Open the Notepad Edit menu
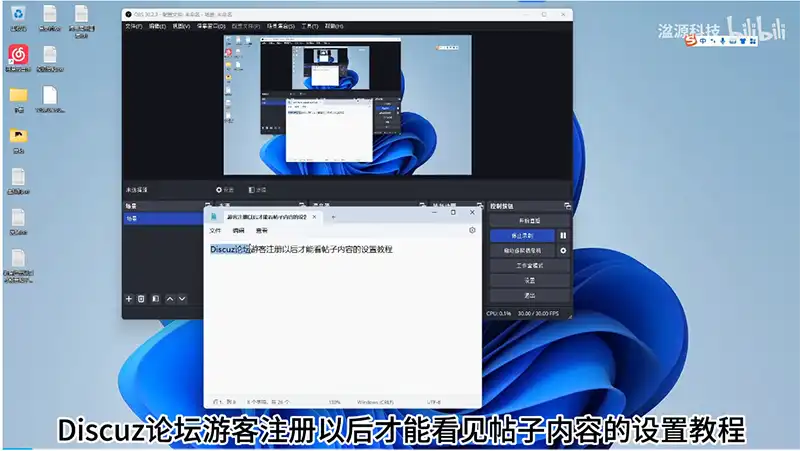800x451 pixels. click(238, 230)
